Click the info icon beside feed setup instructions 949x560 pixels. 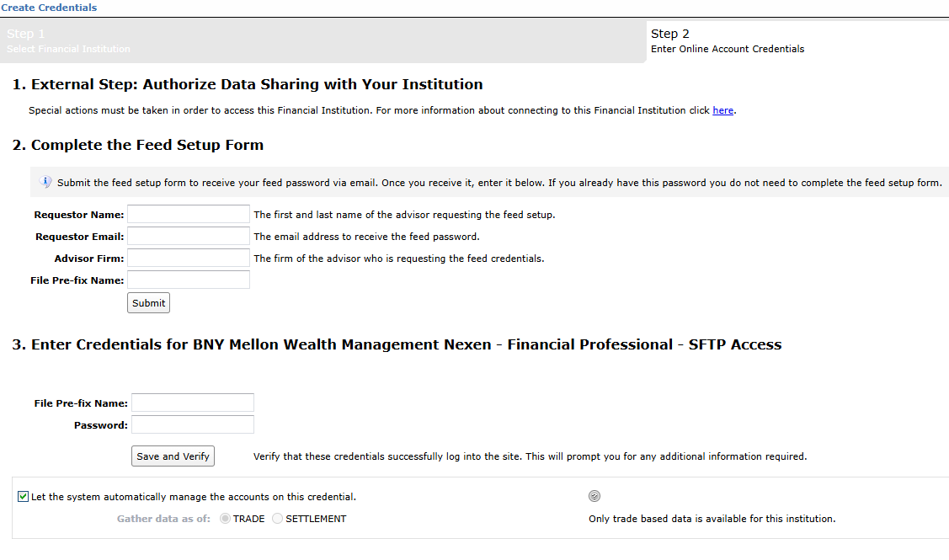pos(45,182)
